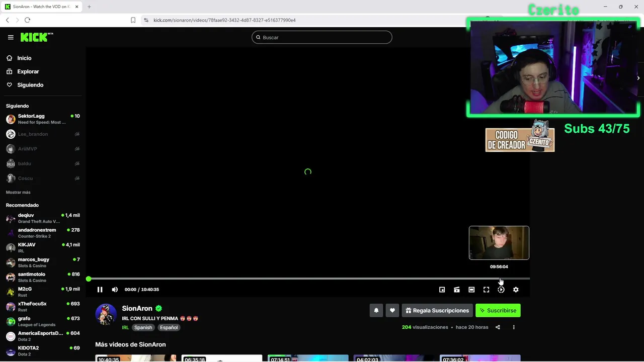Open the hamburger sidebar menu

(x=11, y=37)
